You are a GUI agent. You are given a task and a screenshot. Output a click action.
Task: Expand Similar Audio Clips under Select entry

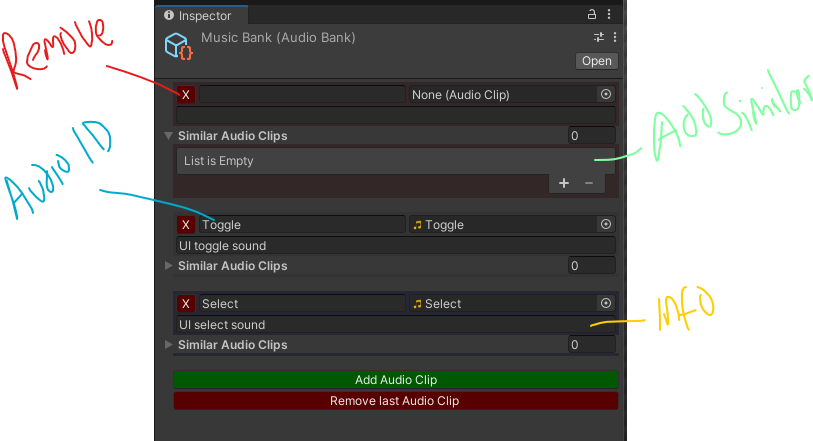pos(168,345)
